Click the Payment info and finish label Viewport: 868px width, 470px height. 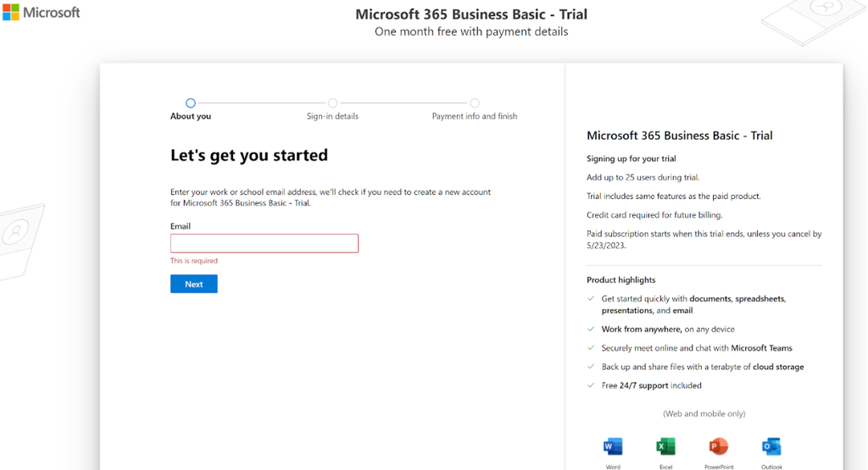click(x=475, y=116)
